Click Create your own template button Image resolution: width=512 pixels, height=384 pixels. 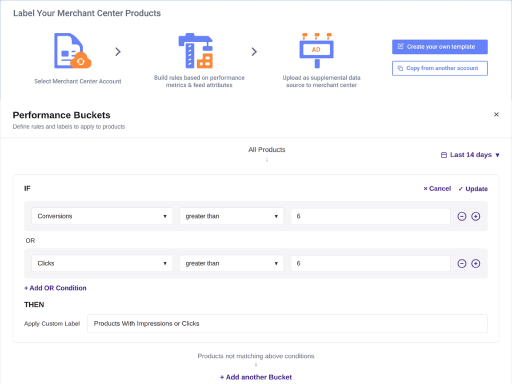point(440,47)
